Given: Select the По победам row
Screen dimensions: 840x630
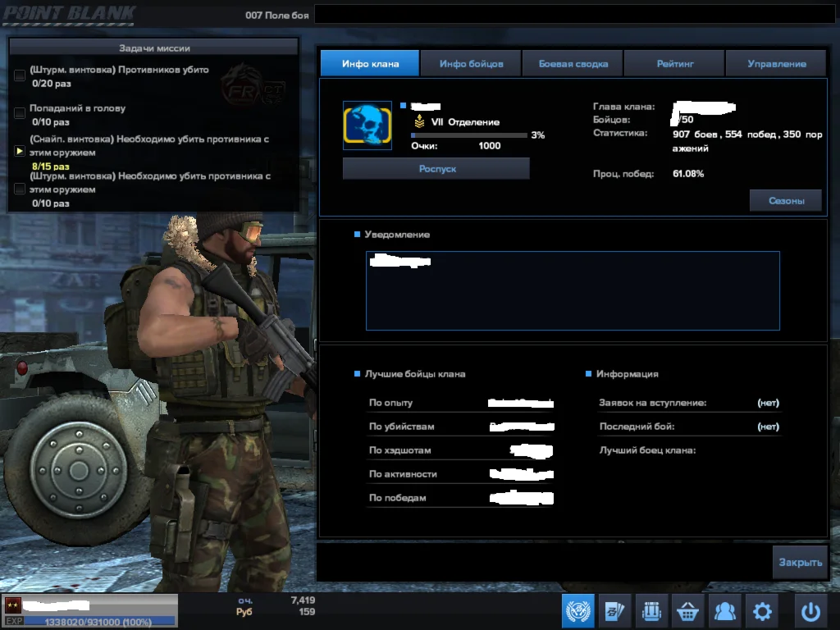Looking at the screenshot, I should click(461, 498).
